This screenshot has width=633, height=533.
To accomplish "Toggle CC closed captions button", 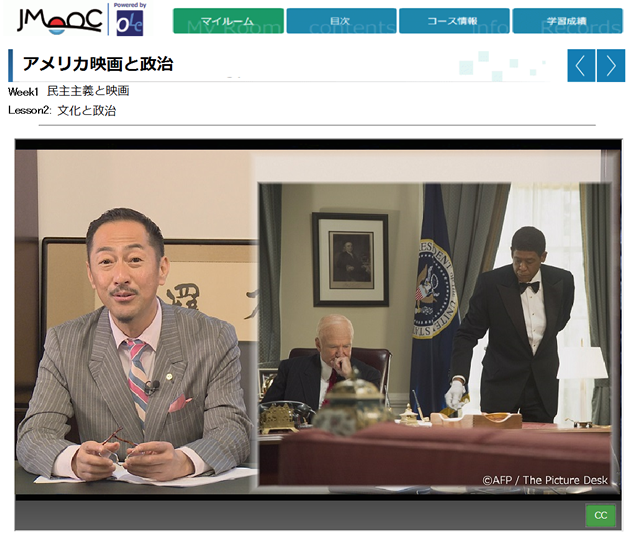I will click(600, 515).
